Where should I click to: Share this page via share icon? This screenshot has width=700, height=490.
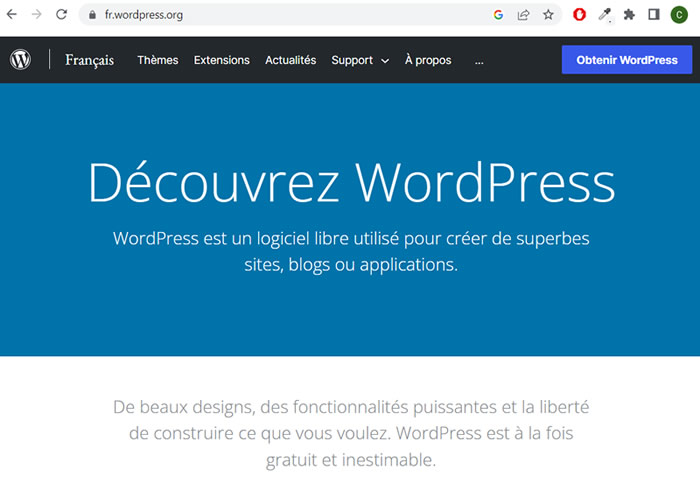(523, 15)
